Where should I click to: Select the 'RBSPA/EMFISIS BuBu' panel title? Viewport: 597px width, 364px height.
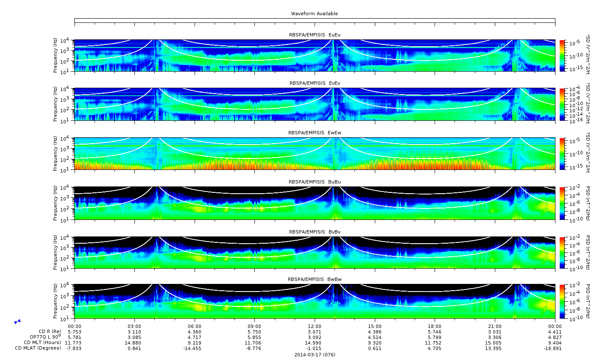click(314, 182)
